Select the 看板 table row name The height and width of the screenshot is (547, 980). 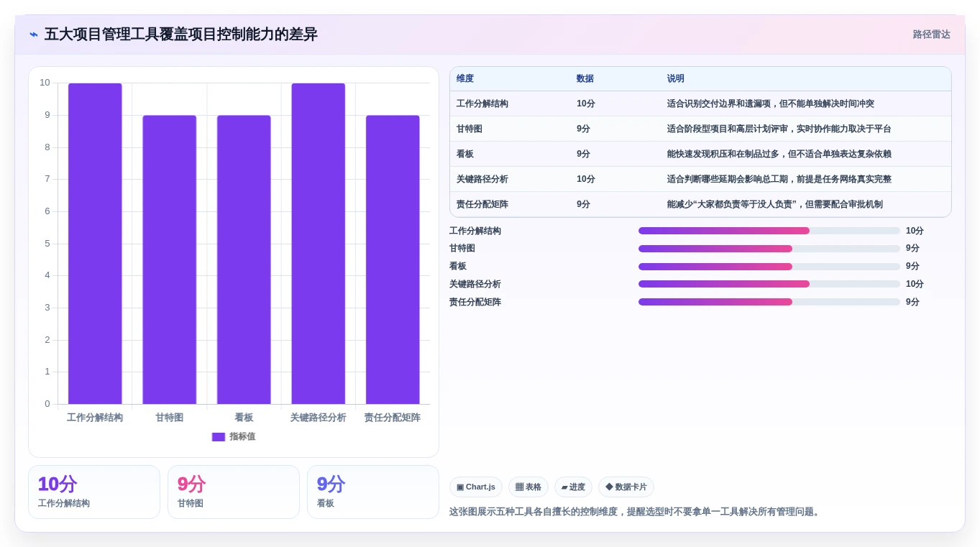(x=465, y=154)
